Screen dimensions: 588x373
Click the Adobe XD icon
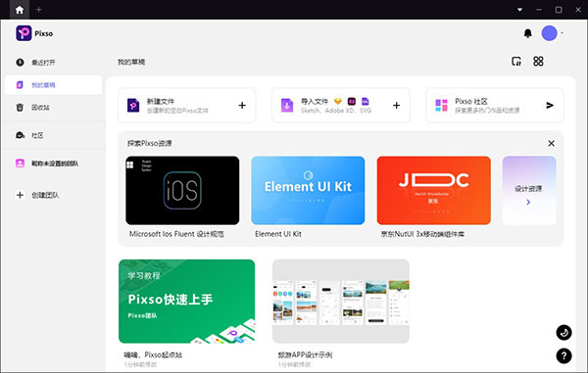click(x=352, y=101)
